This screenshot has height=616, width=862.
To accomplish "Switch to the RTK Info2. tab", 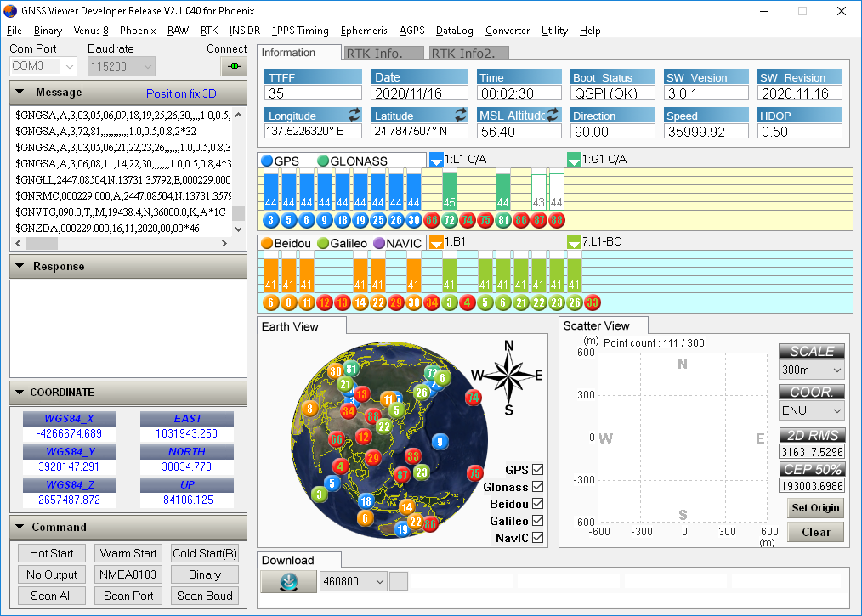I will pyautogui.click(x=468, y=54).
